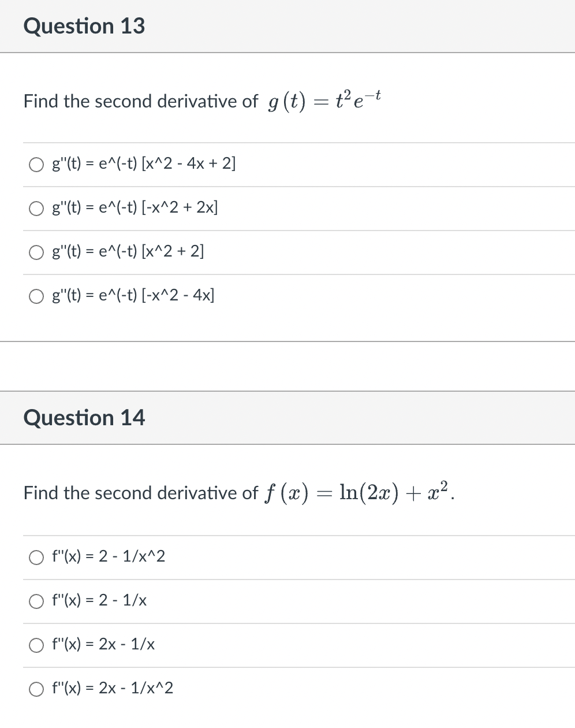Screen dimensions: 575x728
Task: Mark radio option e^(-t)[-x^2 - 4x]
Action: pos(36,296)
